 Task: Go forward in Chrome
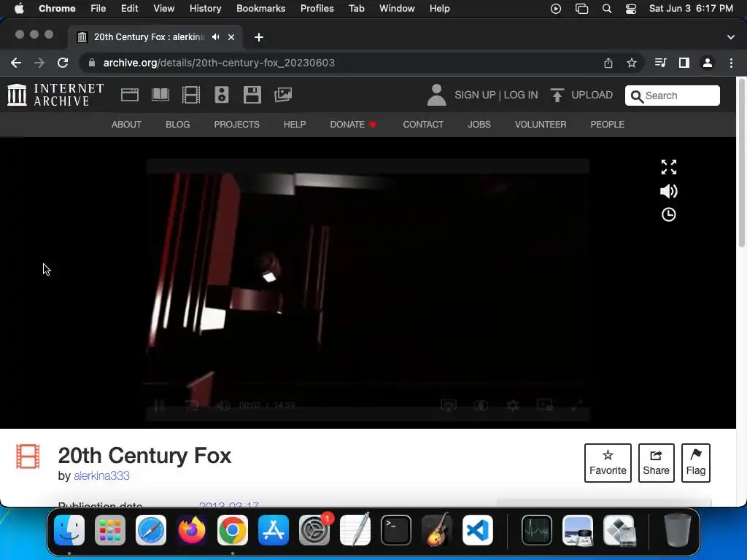(39, 63)
